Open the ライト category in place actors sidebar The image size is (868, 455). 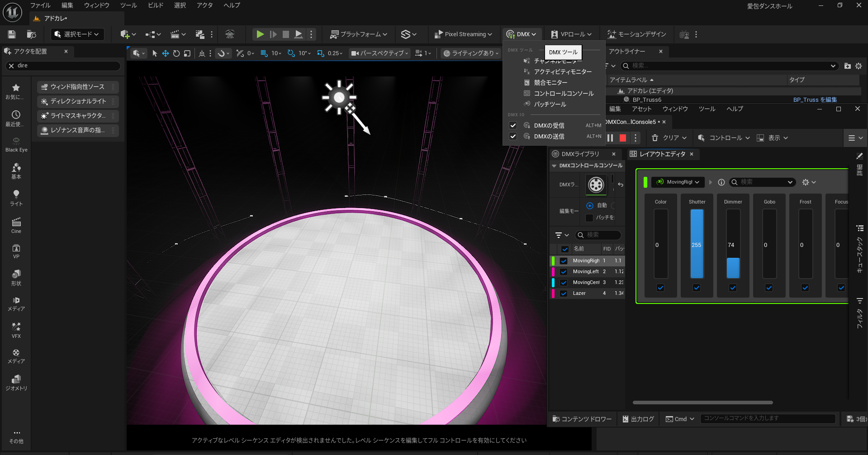16,198
